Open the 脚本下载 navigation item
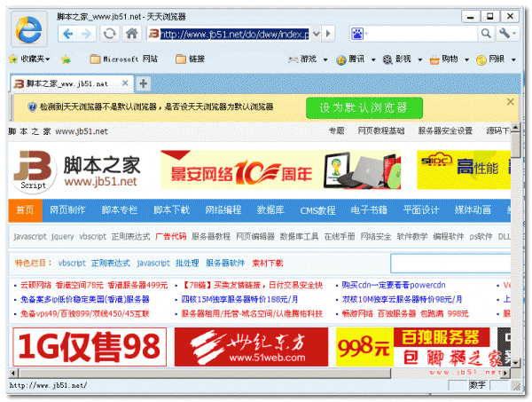 point(171,210)
